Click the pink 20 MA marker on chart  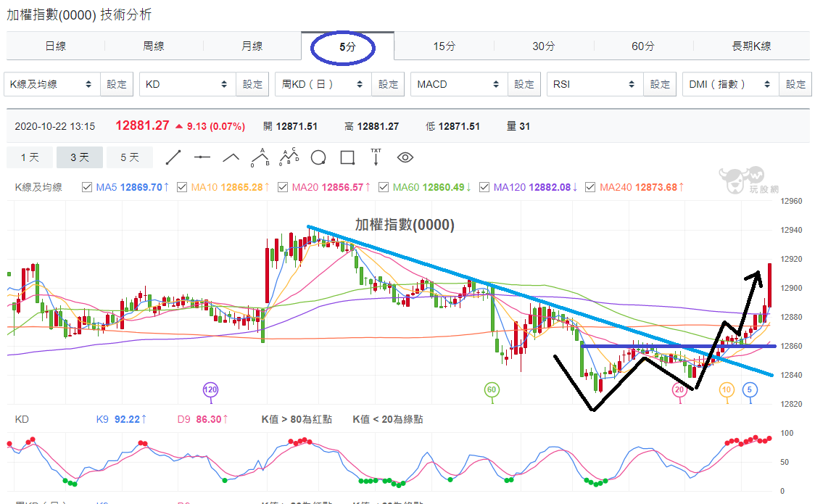tap(679, 389)
